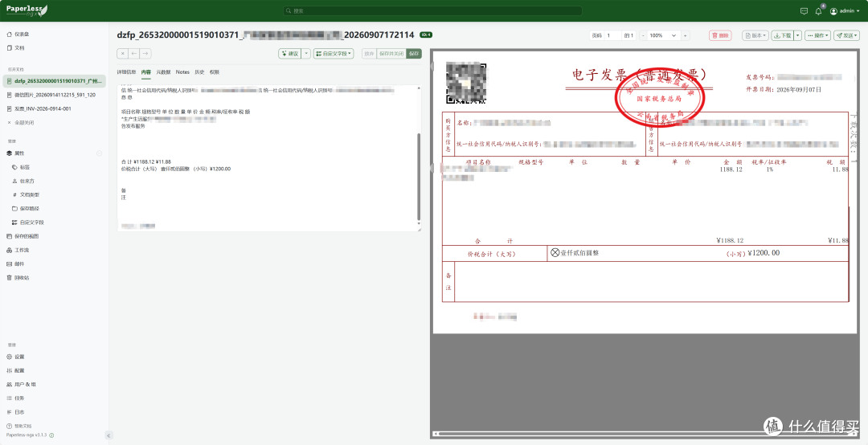This screenshot has height=445, width=868.
Task: Switch to the 内容 tab
Action: pyautogui.click(x=146, y=72)
